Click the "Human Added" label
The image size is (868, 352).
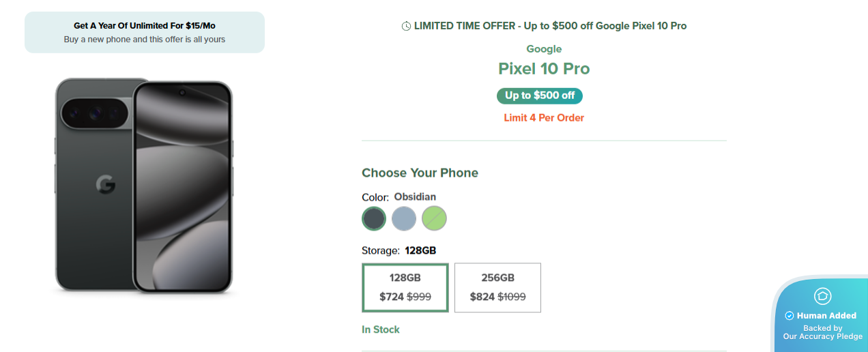[826, 316]
